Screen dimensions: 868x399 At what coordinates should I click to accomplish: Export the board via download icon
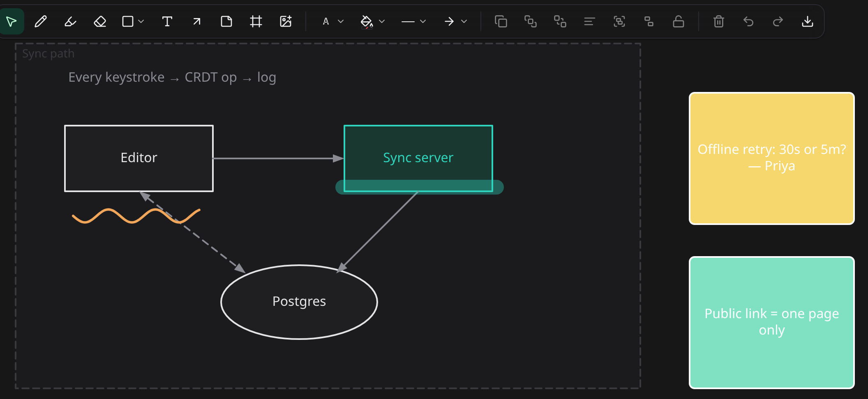coord(807,21)
